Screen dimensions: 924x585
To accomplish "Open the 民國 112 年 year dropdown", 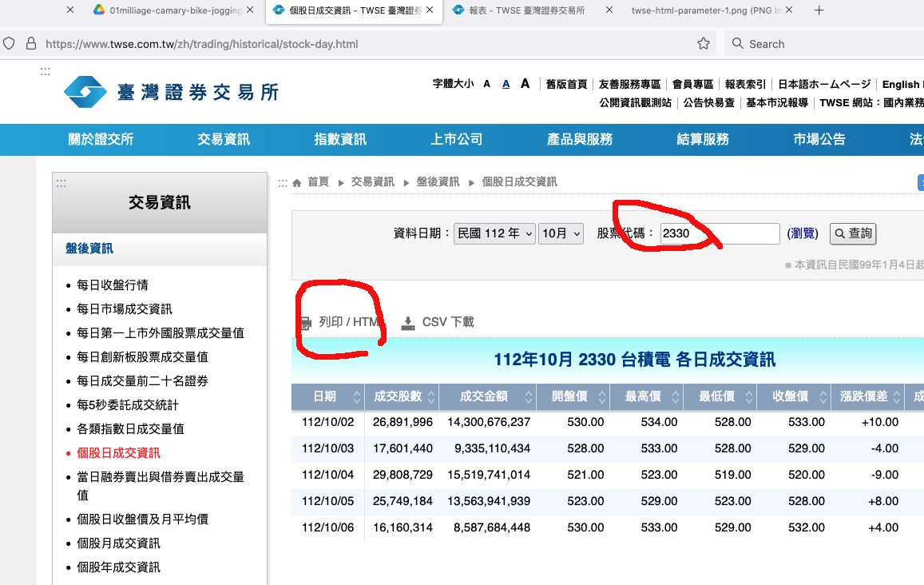I will point(494,233).
